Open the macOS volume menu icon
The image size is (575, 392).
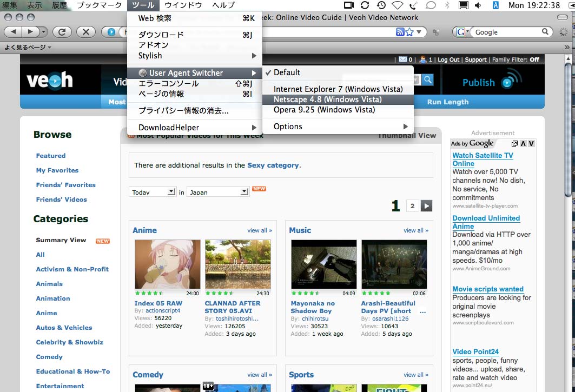click(478, 5)
